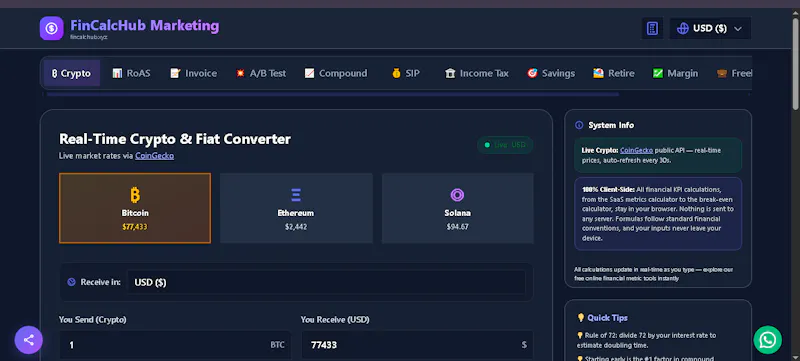Open the Retire tab

coord(614,73)
